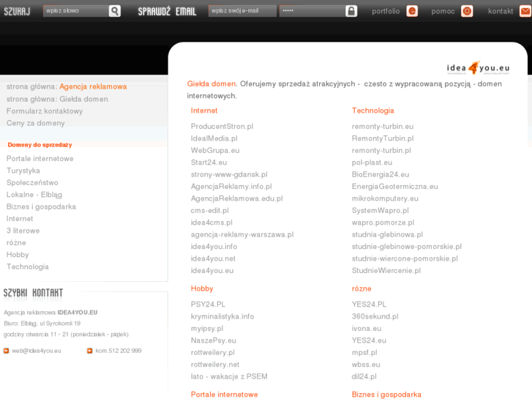This screenshot has width=532, height=399.
Task: Open WebGrupa.eu domain
Action: click(x=215, y=150)
